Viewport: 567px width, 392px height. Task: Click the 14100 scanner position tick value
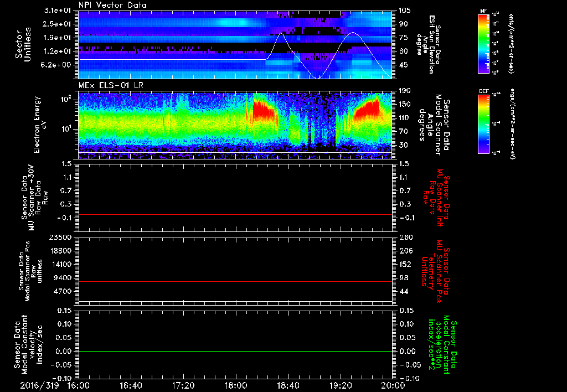(x=60, y=264)
